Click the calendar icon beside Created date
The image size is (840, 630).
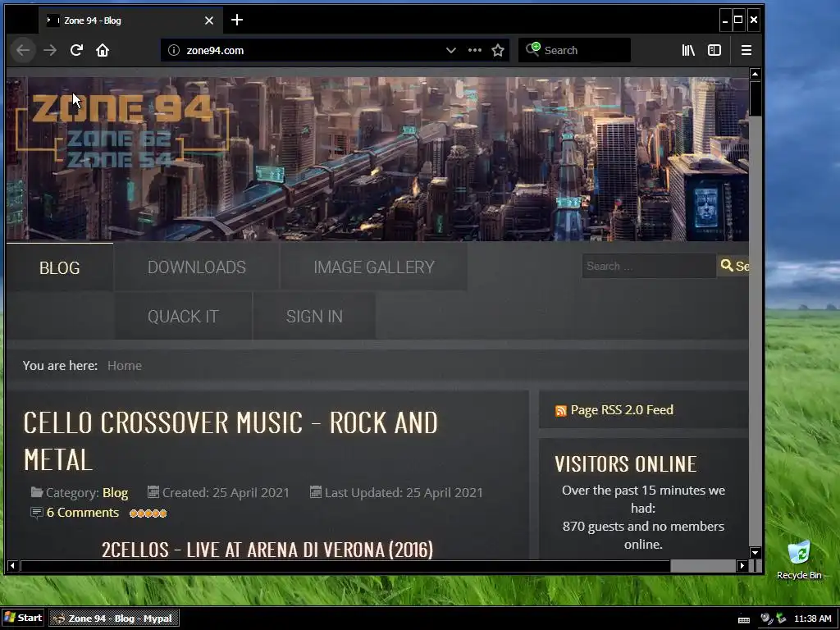point(153,491)
